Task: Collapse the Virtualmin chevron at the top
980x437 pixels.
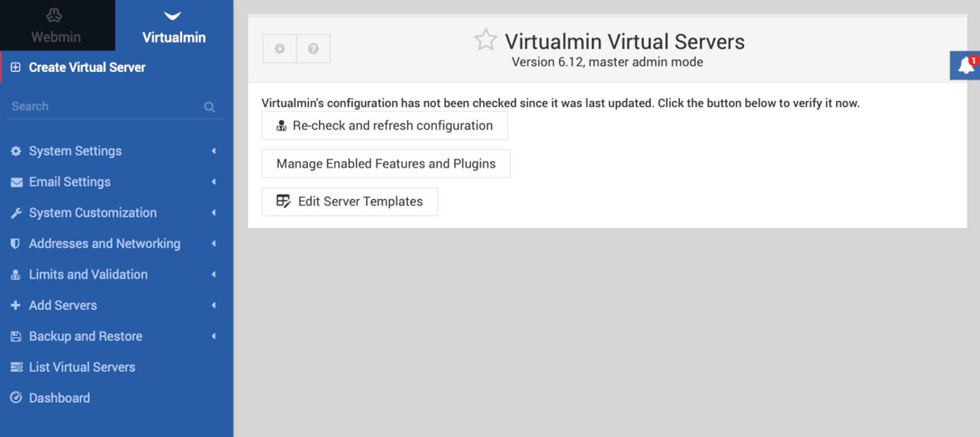Action: point(173,12)
